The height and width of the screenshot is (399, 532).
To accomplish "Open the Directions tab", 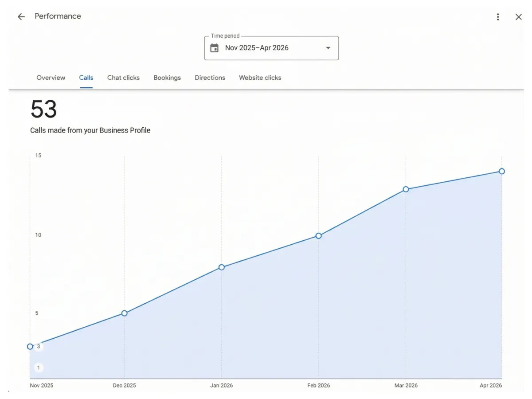I will point(210,78).
